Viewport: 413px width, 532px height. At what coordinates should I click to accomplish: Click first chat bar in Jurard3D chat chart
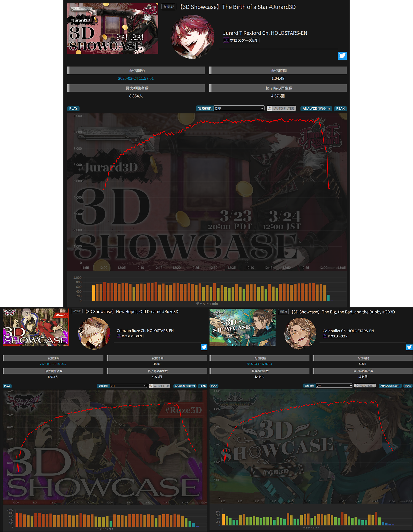pos(93,293)
